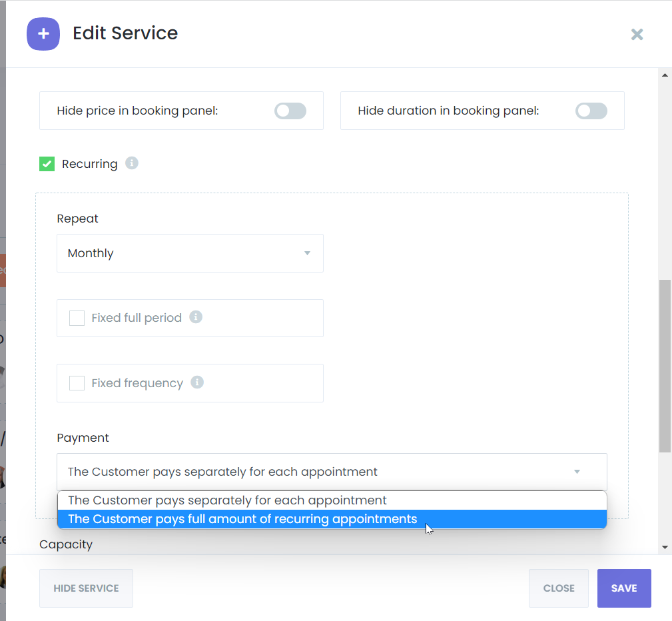The height and width of the screenshot is (621, 672).
Task: Click the scrollbar's down arrow
Action: click(x=665, y=546)
